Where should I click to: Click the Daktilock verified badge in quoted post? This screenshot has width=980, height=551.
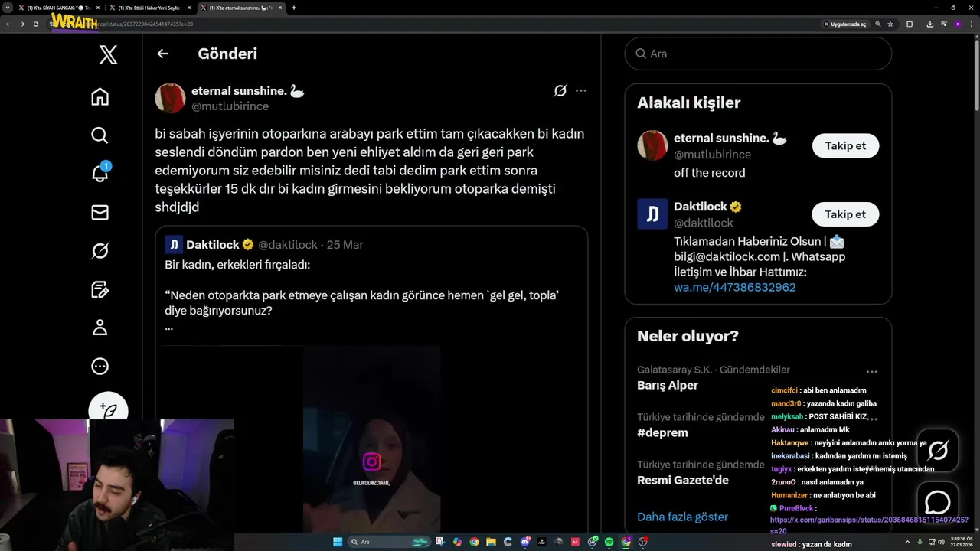[x=248, y=245]
